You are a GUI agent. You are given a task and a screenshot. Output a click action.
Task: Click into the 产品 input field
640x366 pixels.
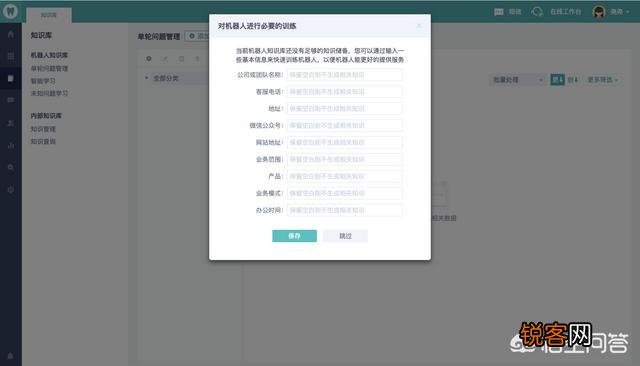click(344, 176)
